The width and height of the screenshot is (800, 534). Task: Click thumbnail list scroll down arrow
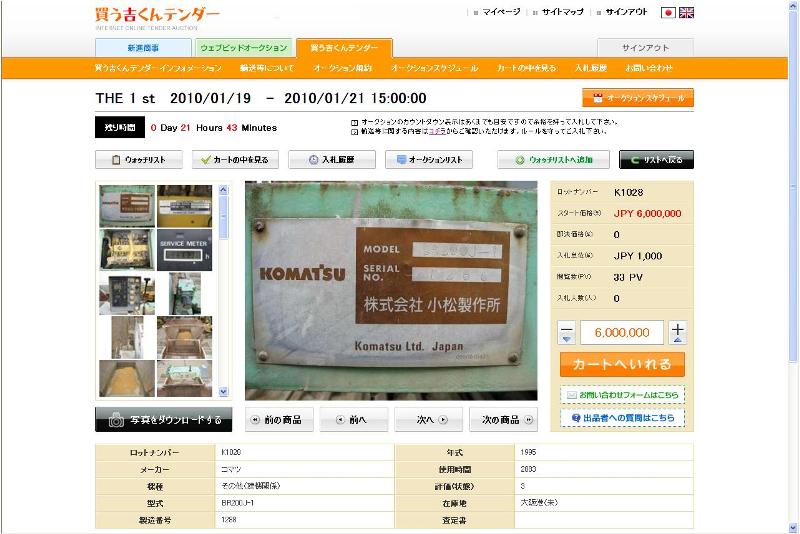coord(223,392)
